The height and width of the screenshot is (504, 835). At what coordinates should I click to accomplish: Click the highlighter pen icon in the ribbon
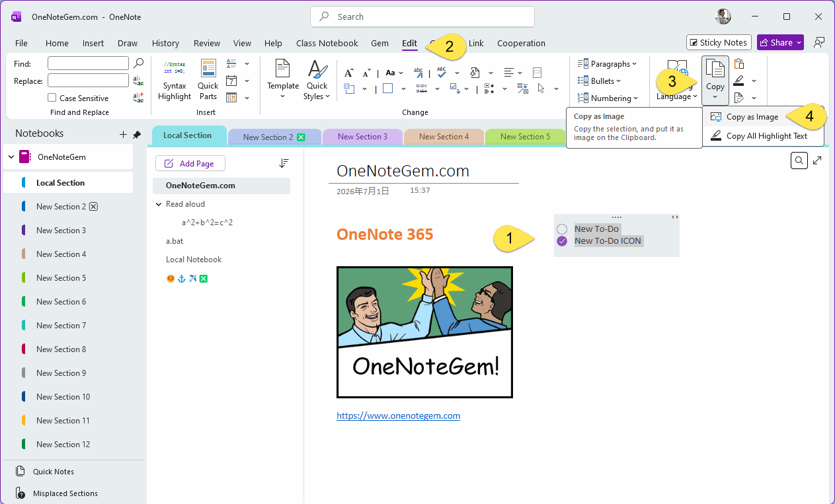[739, 81]
